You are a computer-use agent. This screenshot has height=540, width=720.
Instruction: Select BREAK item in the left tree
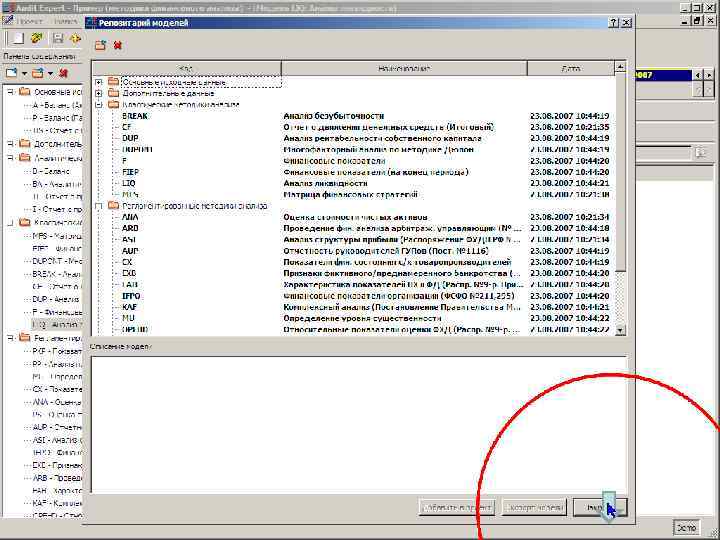57,274
